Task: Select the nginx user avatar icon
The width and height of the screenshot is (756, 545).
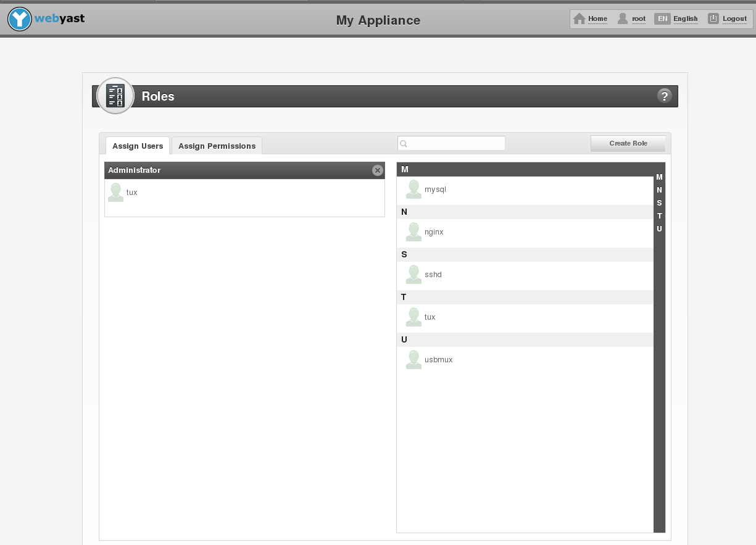Action: [413, 232]
